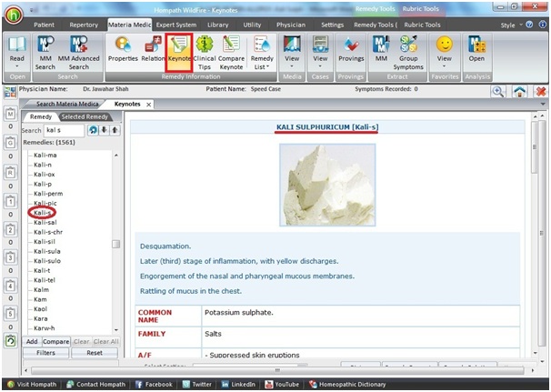The height and width of the screenshot is (392, 551).
Task: Close the Keynotes tab
Action: click(148, 105)
